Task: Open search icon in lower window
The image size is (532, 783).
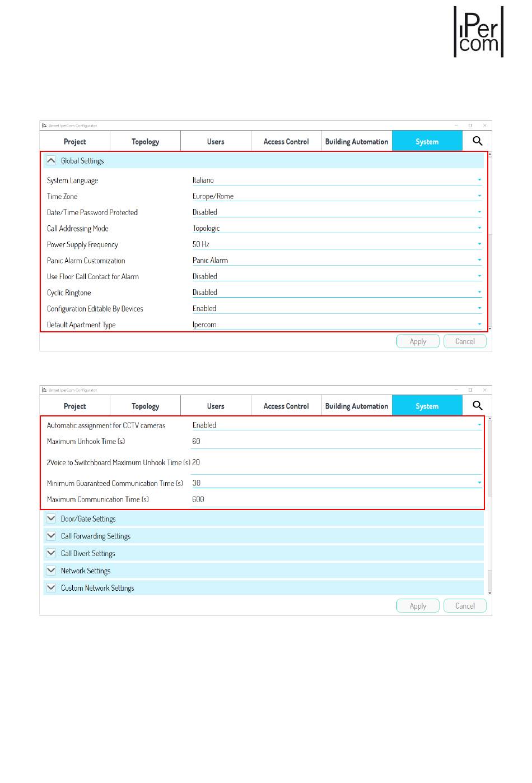Action: (x=477, y=406)
